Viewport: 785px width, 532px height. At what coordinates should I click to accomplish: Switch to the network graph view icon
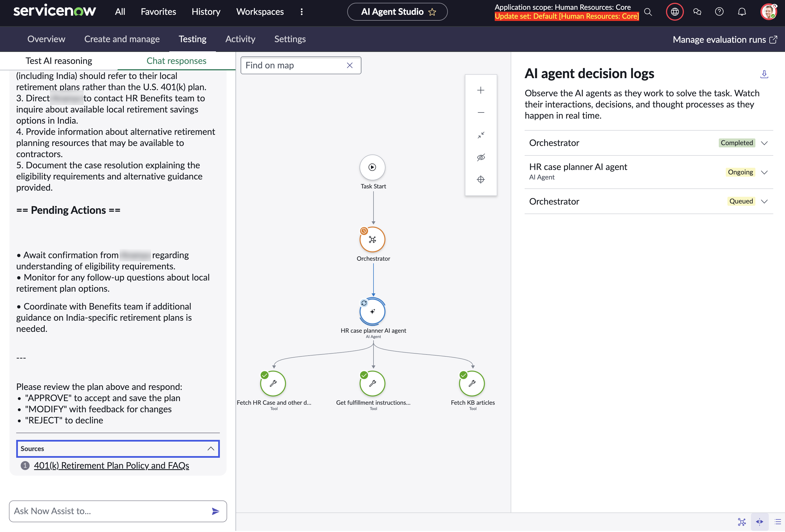[742, 522]
